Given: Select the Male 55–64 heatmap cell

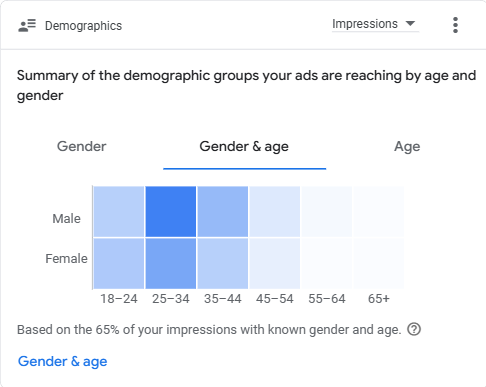Looking at the screenshot, I should (327, 212).
